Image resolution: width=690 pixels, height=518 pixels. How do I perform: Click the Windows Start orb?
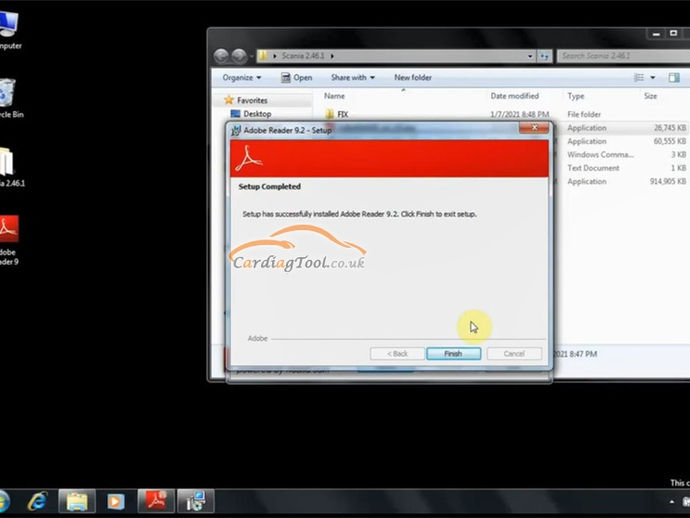point(4,501)
